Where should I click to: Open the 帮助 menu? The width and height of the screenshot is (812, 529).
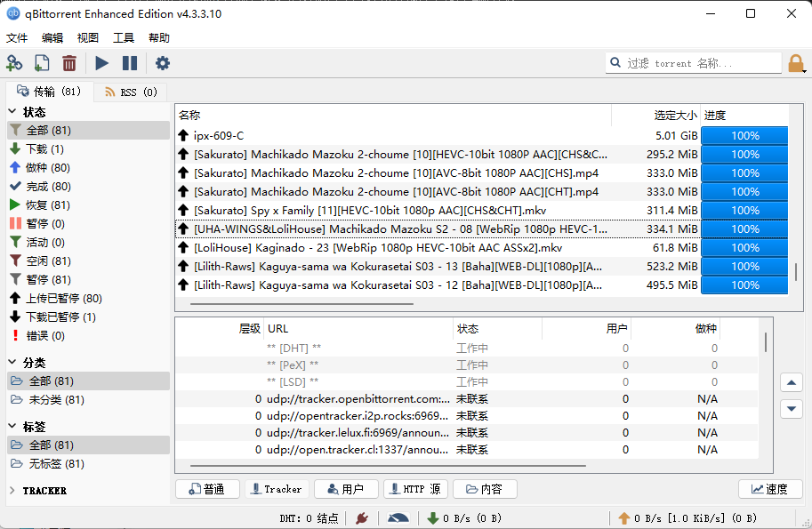point(159,37)
